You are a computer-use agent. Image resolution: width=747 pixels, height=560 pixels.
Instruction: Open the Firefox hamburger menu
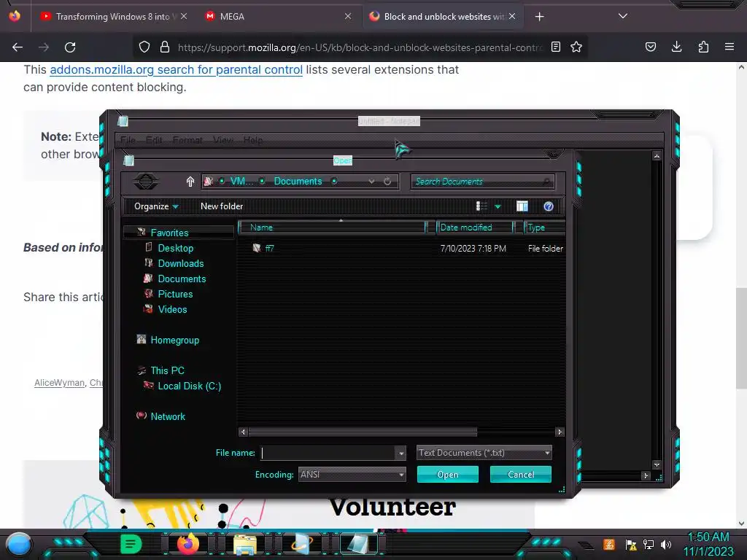click(729, 47)
